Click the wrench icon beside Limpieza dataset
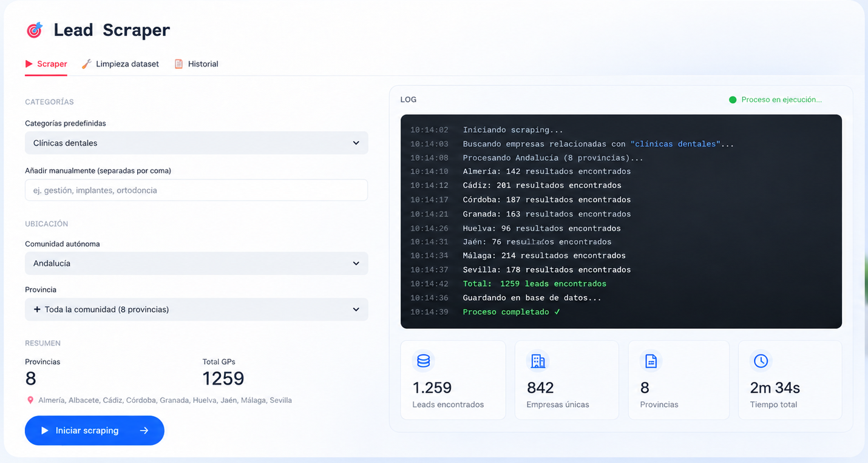The height and width of the screenshot is (463, 868). click(86, 64)
